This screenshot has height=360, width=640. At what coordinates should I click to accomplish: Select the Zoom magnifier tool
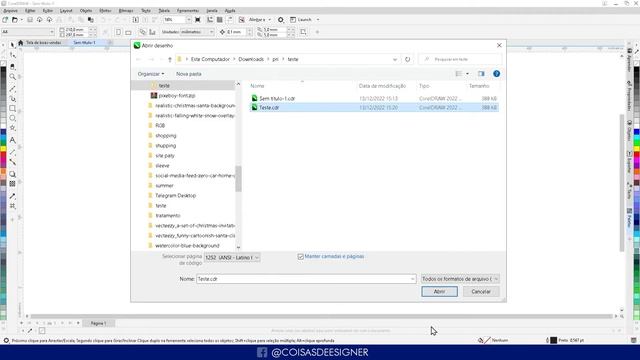pos(13,77)
